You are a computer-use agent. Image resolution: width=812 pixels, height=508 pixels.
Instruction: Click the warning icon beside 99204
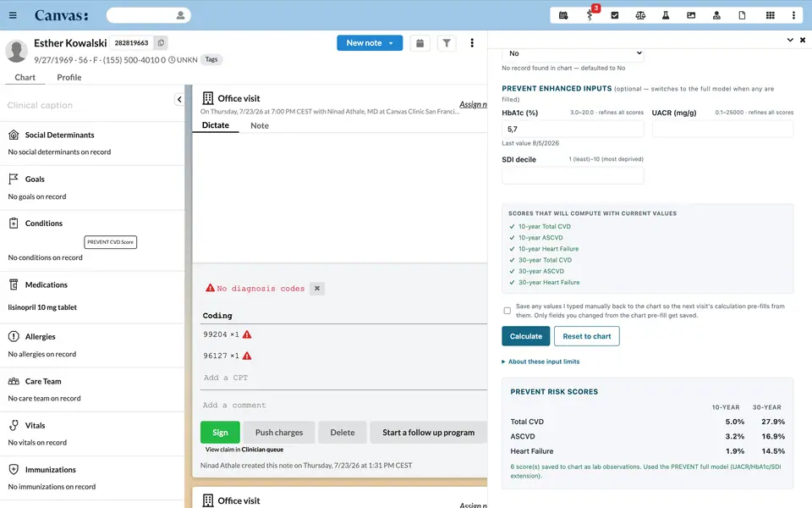pyautogui.click(x=247, y=334)
